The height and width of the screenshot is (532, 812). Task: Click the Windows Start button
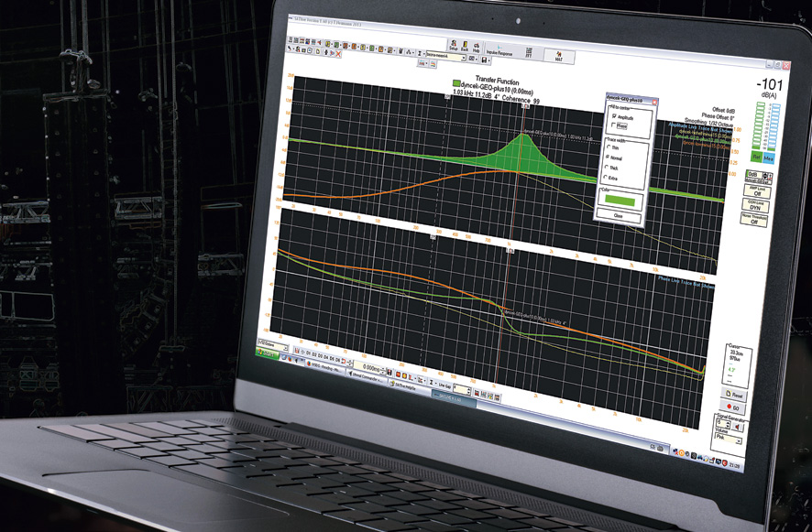[268, 353]
